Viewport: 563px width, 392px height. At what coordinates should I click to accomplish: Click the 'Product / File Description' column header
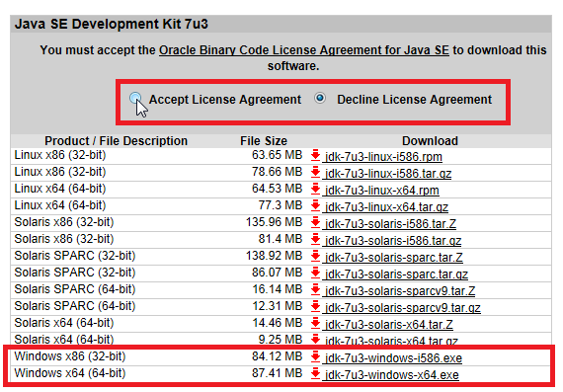point(116,141)
